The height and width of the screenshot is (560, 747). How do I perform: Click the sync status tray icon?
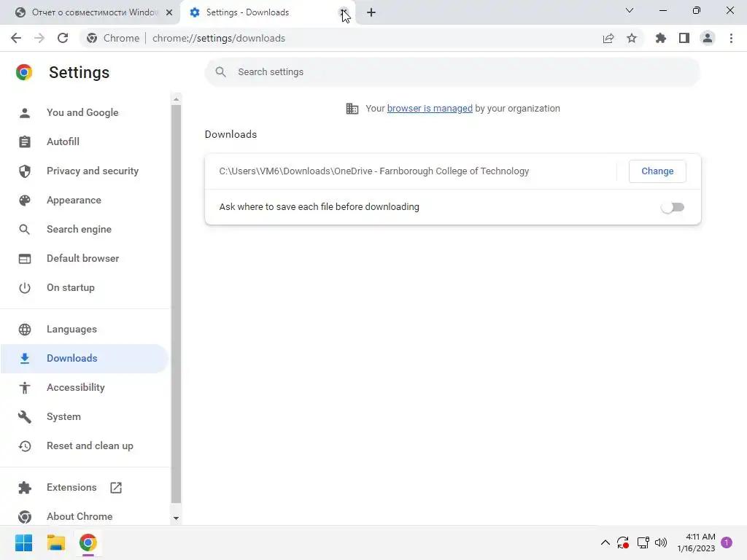(623, 542)
